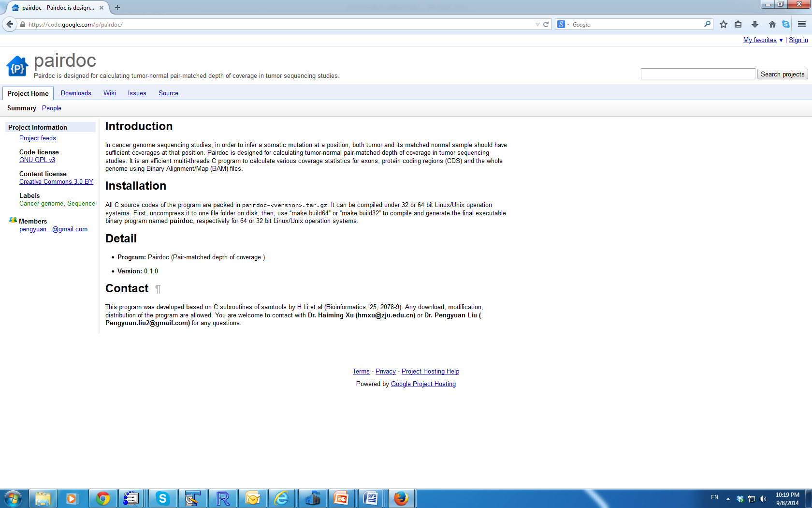
Task: Switch to the Downloads tab
Action: pos(76,93)
